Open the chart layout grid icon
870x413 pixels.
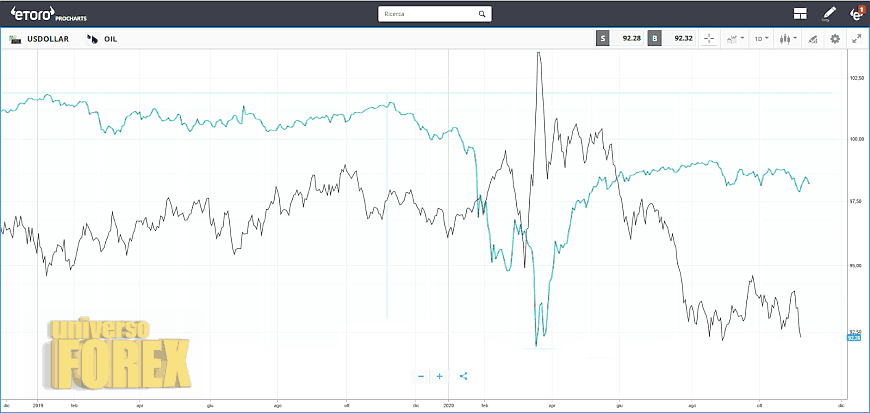[x=800, y=14]
